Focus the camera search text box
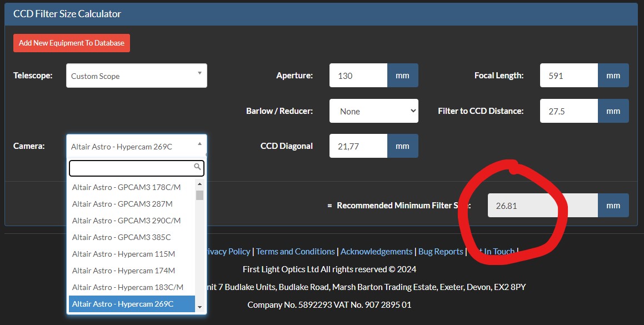 (x=131, y=168)
